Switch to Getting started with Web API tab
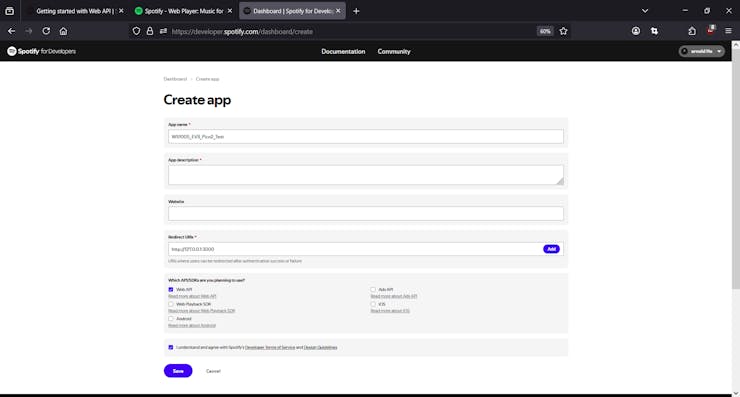The width and height of the screenshot is (740, 397). 75,11
